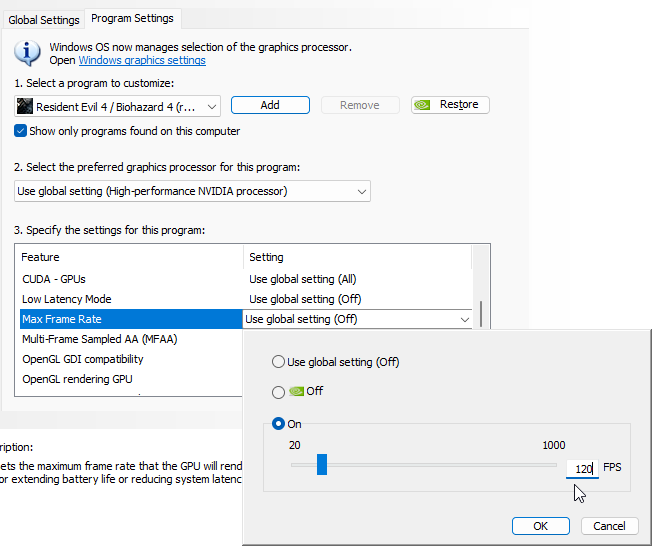Click the blue information icon

click(30, 52)
